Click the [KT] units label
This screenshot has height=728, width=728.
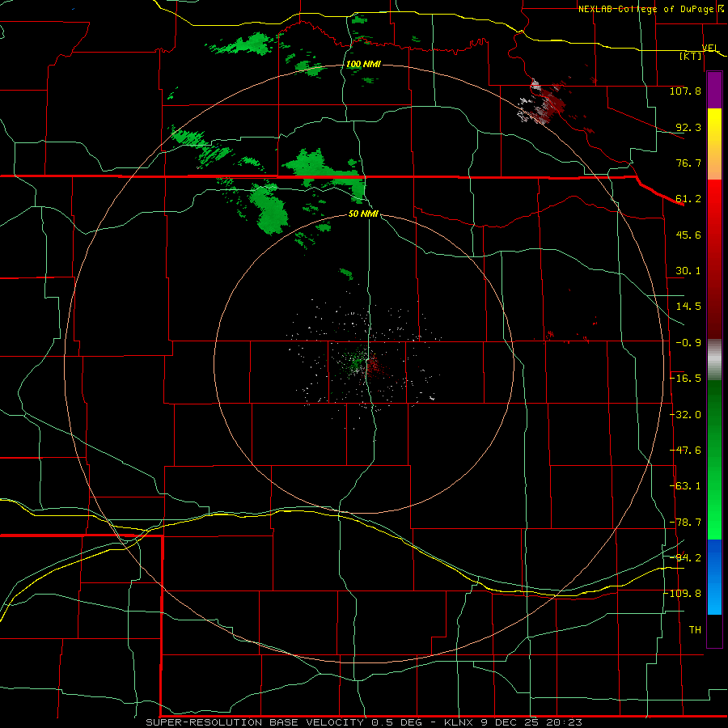[691, 56]
